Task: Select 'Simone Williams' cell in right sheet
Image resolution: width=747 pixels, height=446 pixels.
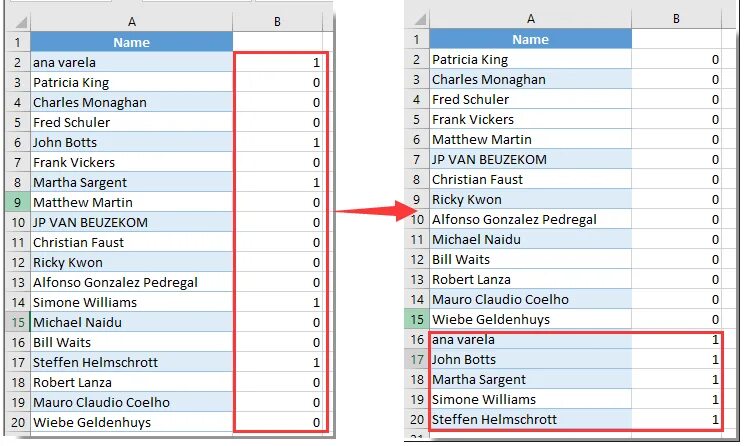Action: [x=530, y=399]
